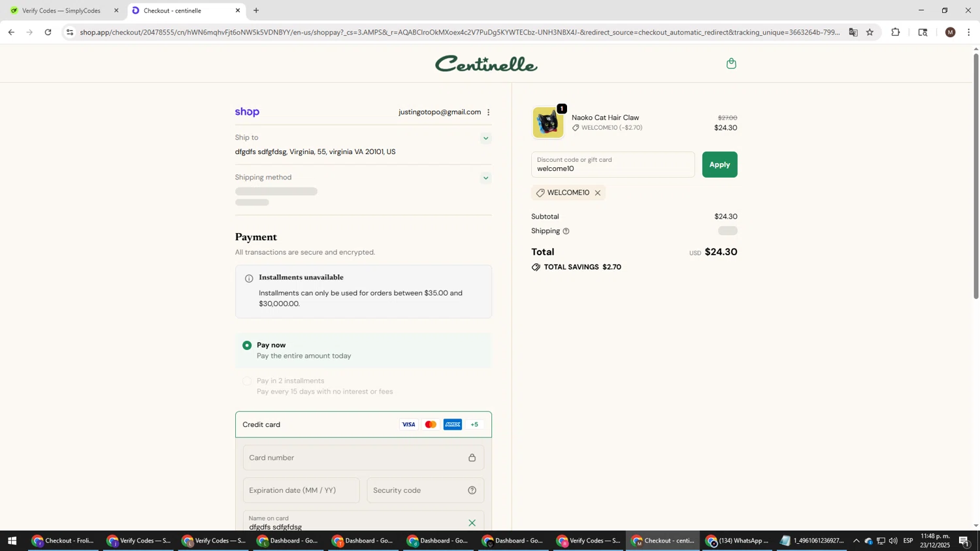Click the Centinelle store logo

click(x=486, y=64)
